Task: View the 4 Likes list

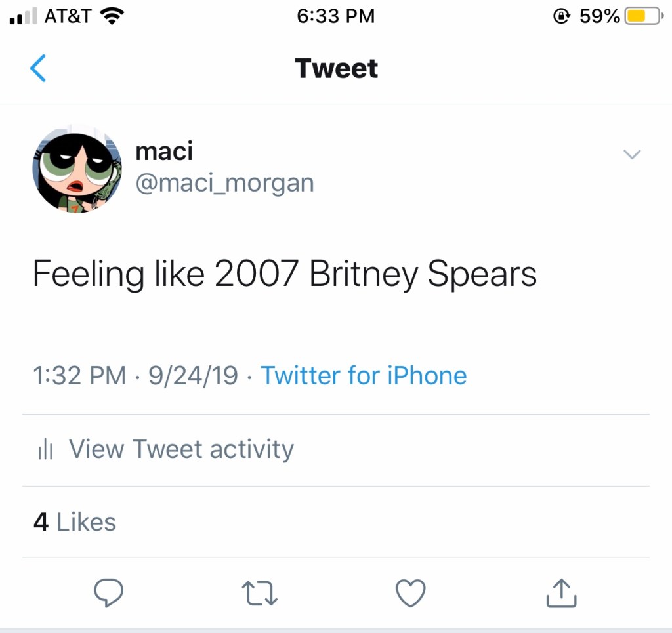Action: point(75,522)
